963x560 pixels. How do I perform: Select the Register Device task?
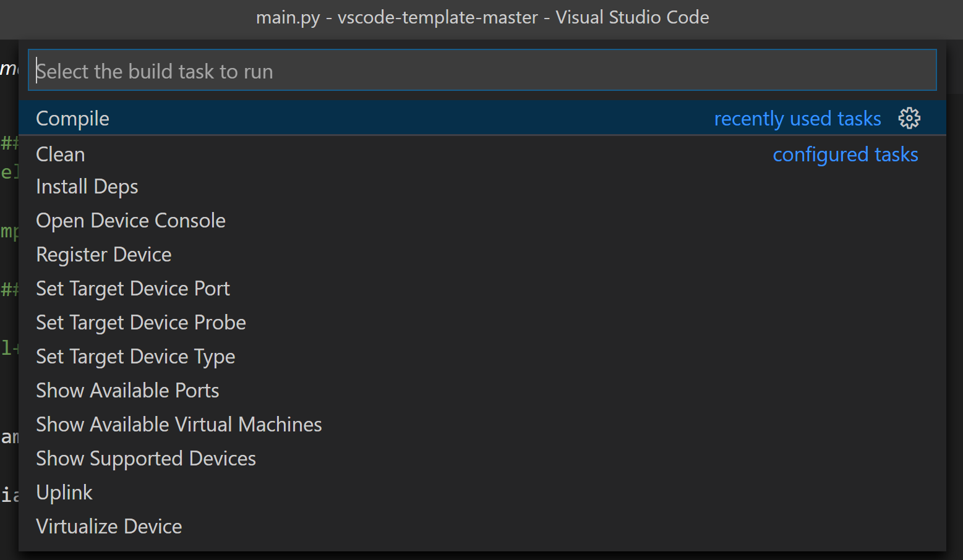(482, 255)
